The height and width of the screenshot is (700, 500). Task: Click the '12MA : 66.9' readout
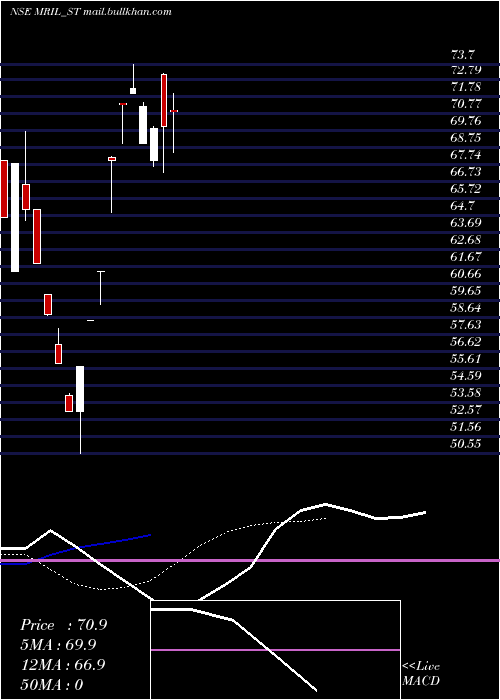63,665
